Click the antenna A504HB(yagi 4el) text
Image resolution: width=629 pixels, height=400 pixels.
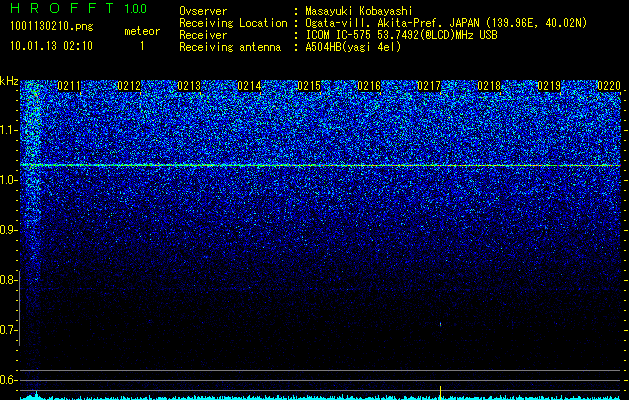(353, 47)
